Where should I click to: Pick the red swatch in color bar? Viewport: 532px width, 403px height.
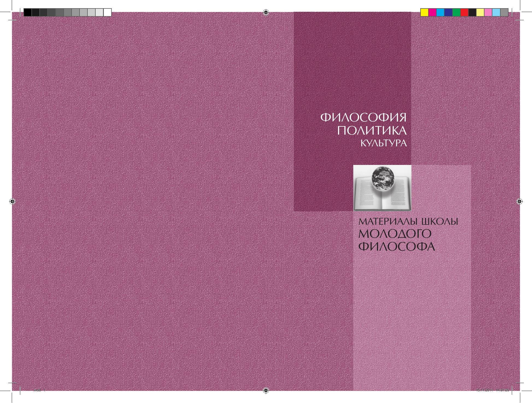click(x=464, y=12)
